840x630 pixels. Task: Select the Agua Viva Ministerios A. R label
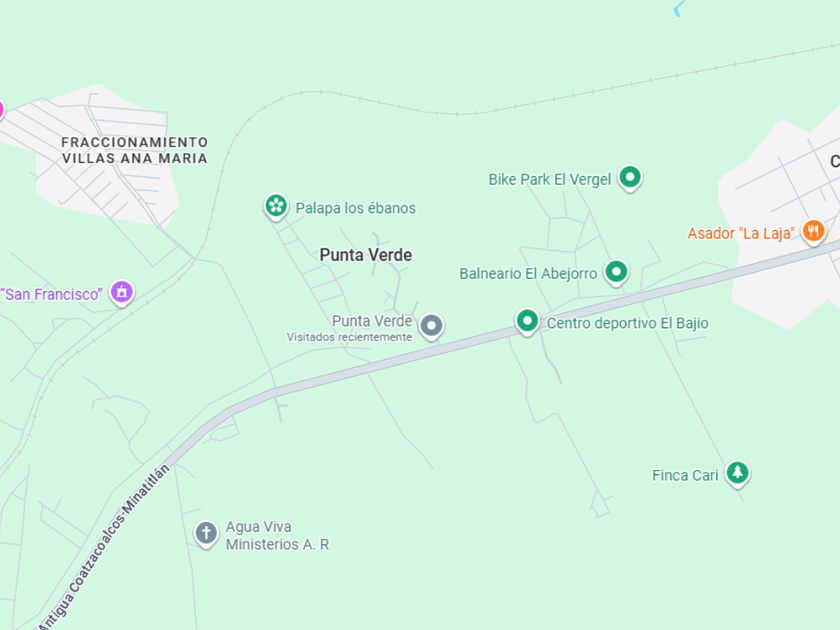coord(278,536)
